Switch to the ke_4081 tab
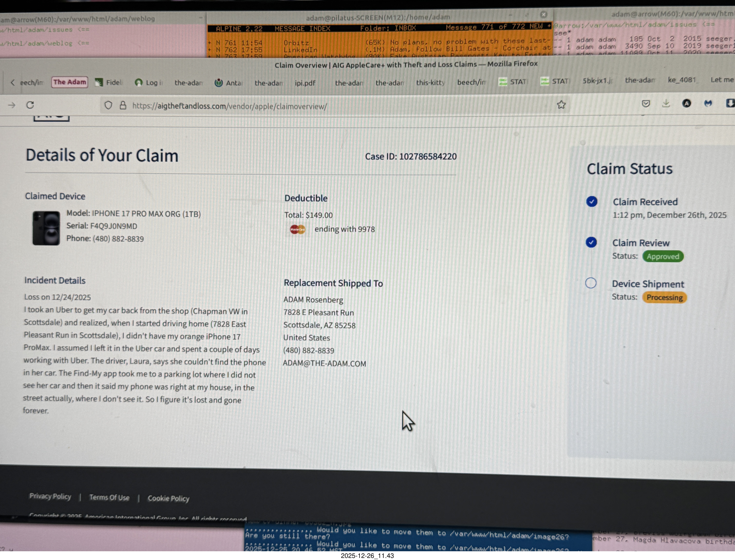Image resolution: width=735 pixels, height=560 pixels. [682, 80]
